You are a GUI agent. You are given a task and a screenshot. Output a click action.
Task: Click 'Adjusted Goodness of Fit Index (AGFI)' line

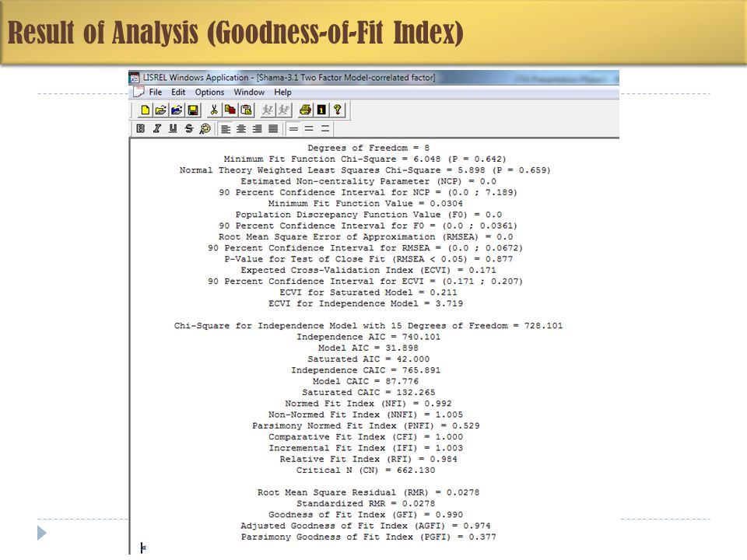366,526
